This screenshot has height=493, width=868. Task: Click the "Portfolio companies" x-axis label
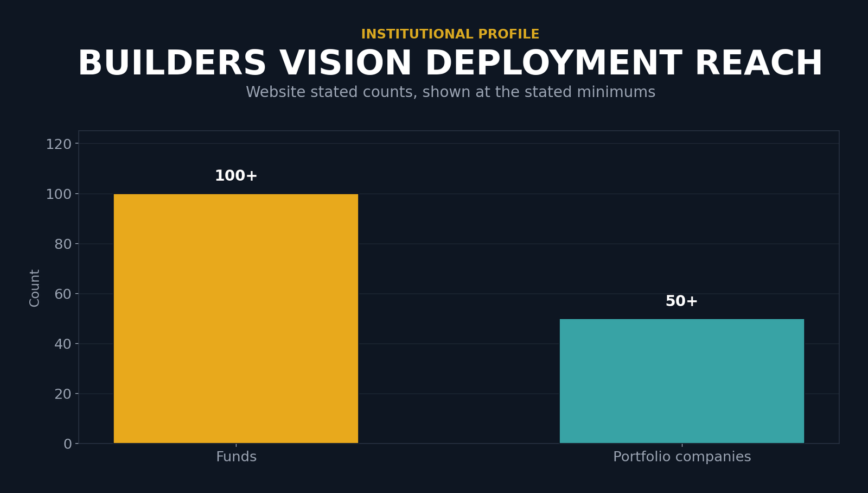click(682, 457)
